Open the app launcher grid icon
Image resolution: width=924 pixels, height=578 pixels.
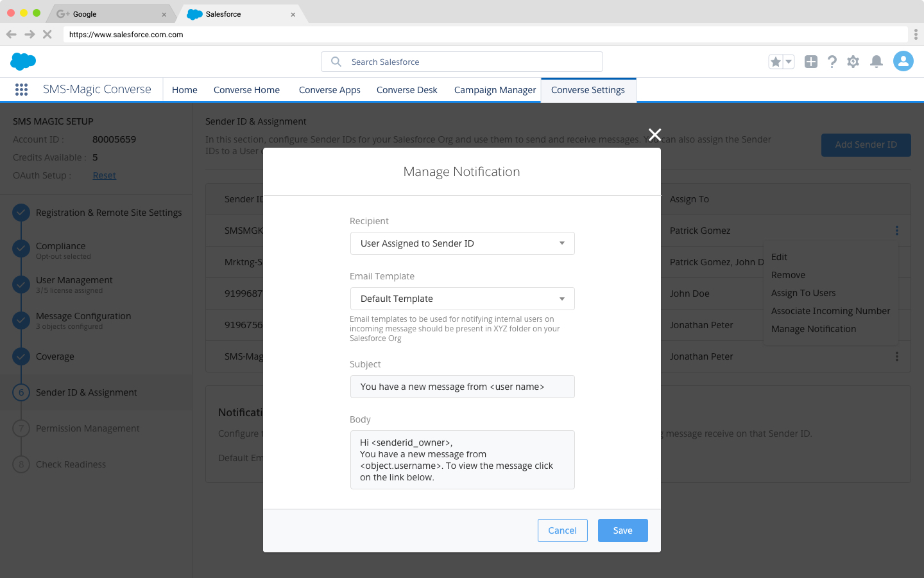tap(21, 90)
